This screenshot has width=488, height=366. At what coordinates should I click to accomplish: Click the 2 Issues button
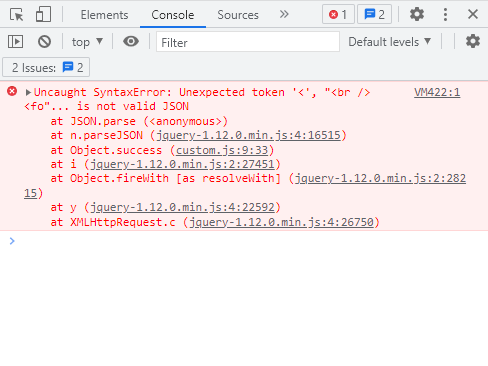pyautogui.click(x=46, y=68)
